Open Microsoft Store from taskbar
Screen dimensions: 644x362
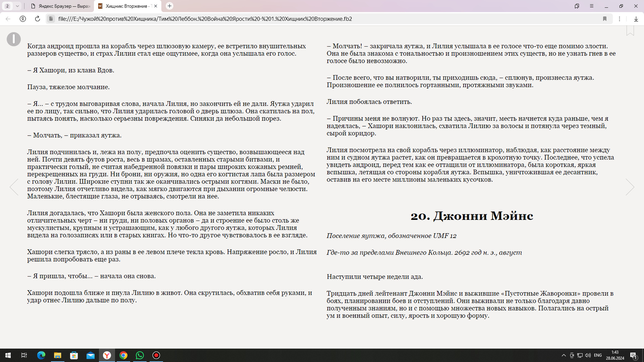[74, 355]
